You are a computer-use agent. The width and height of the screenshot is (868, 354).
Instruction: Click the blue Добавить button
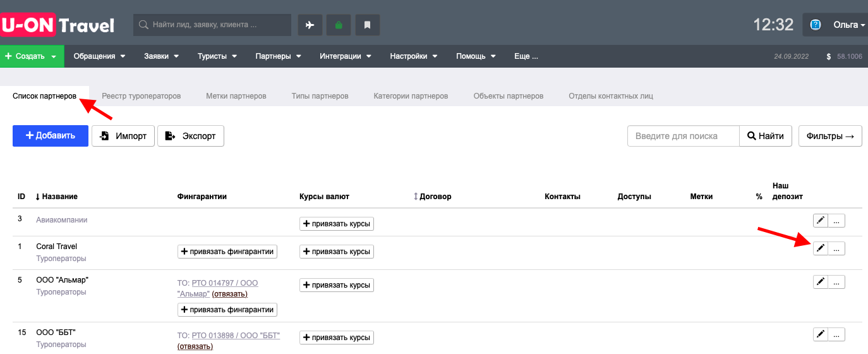[x=51, y=136]
